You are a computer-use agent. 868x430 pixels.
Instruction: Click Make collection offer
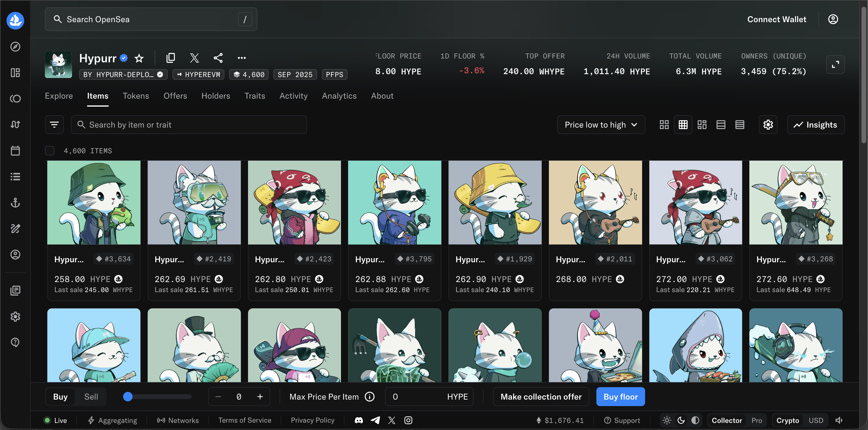click(541, 397)
